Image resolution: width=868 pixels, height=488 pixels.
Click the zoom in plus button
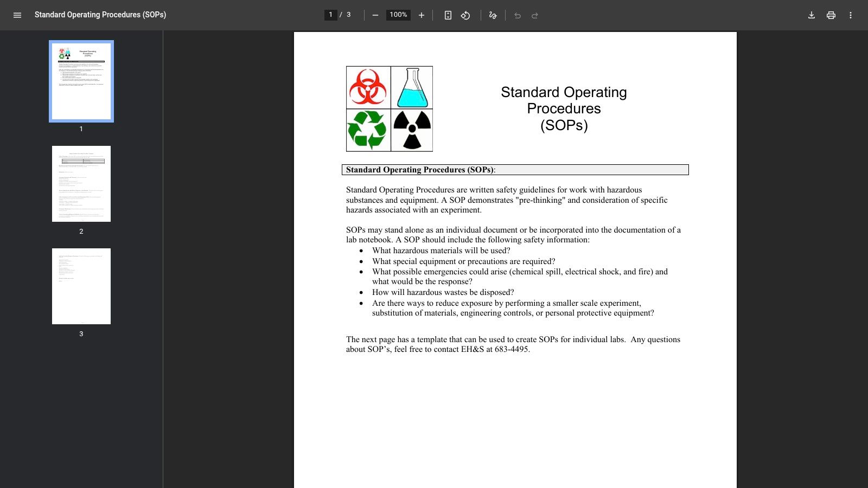tap(422, 15)
